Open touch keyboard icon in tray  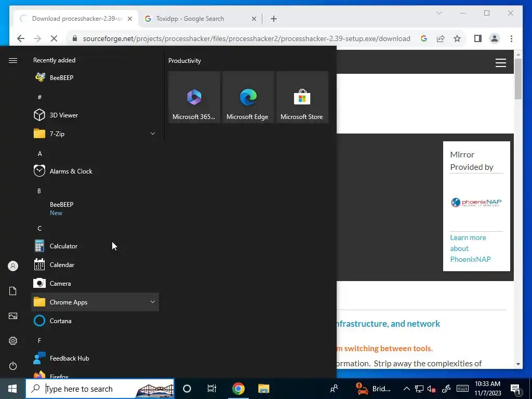[462, 389]
